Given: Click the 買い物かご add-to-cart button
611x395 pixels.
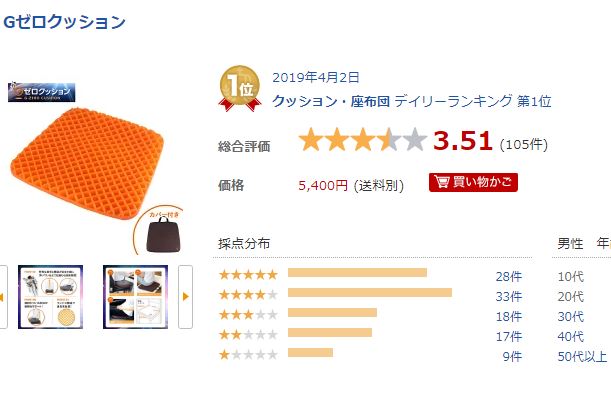Looking at the screenshot, I should [473, 182].
